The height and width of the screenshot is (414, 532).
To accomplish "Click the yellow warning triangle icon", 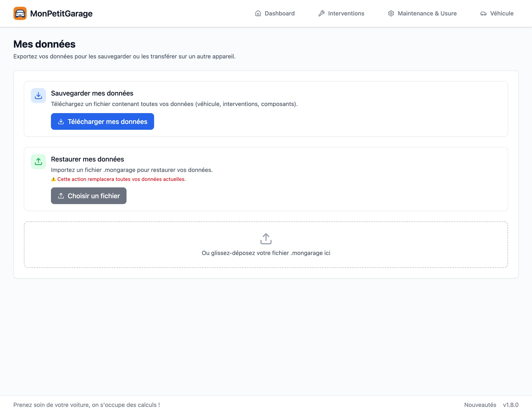I will tap(53, 179).
